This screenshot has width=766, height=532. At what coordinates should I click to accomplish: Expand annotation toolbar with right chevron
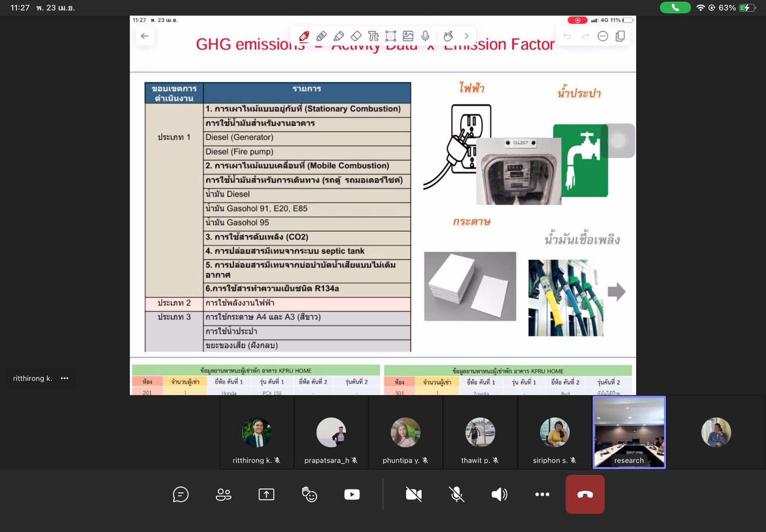pyautogui.click(x=466, y=36)
